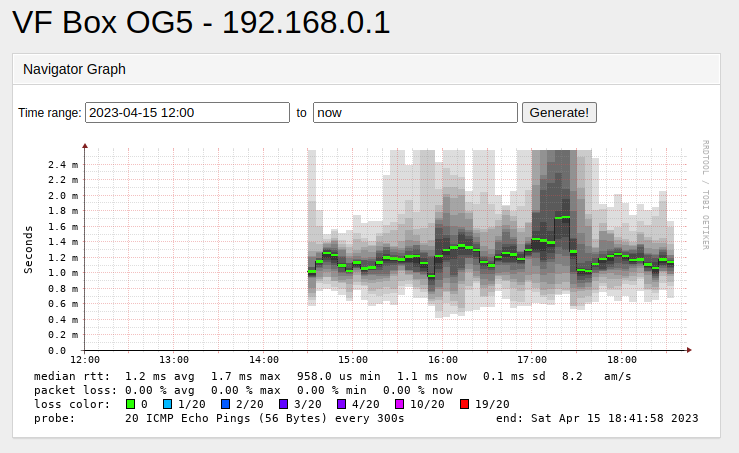This screenshot has height=453, width=739.
Task: Click the Navigator Graph panel header
Action: pyautogui.click(x=74, y=69)
